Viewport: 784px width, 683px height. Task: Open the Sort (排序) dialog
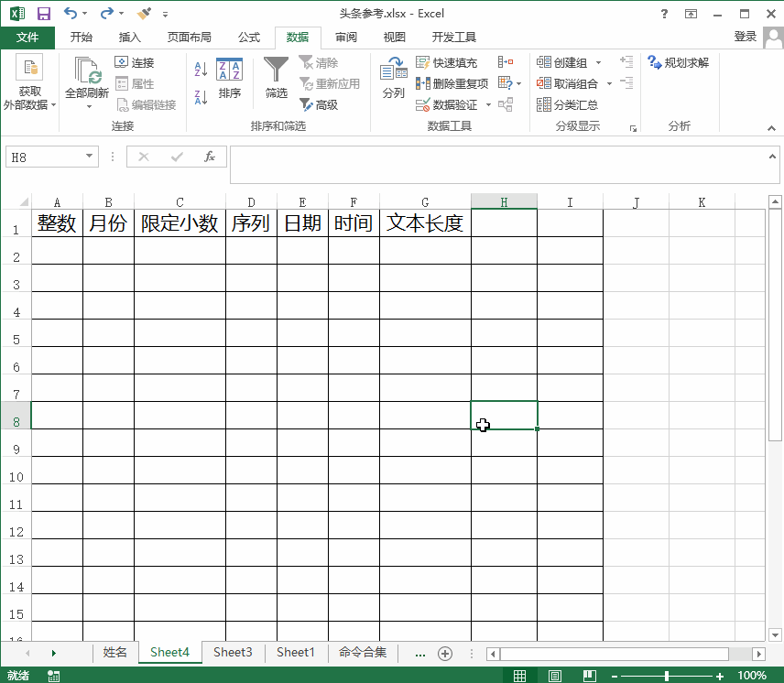pyautogui.click(x=230, y=79)
